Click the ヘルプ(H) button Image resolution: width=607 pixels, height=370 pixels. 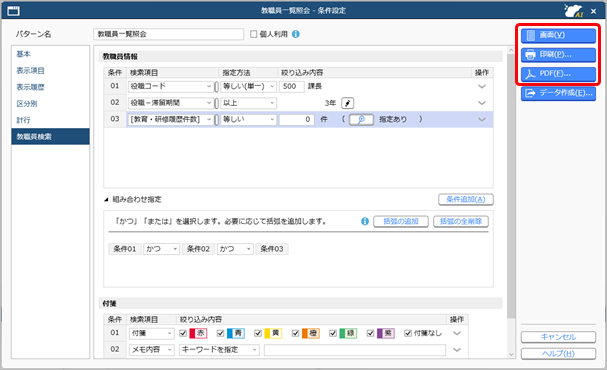558,354
